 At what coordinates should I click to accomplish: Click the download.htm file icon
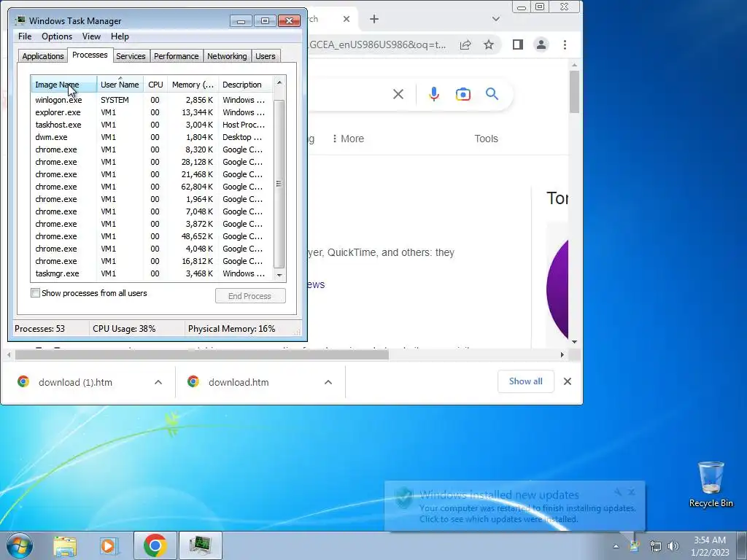193,382
